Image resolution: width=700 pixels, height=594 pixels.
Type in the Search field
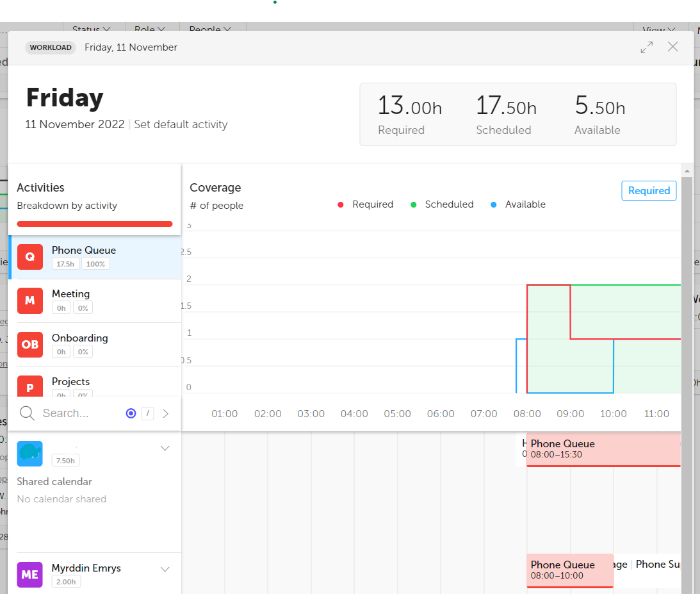[x=77, y=413]
